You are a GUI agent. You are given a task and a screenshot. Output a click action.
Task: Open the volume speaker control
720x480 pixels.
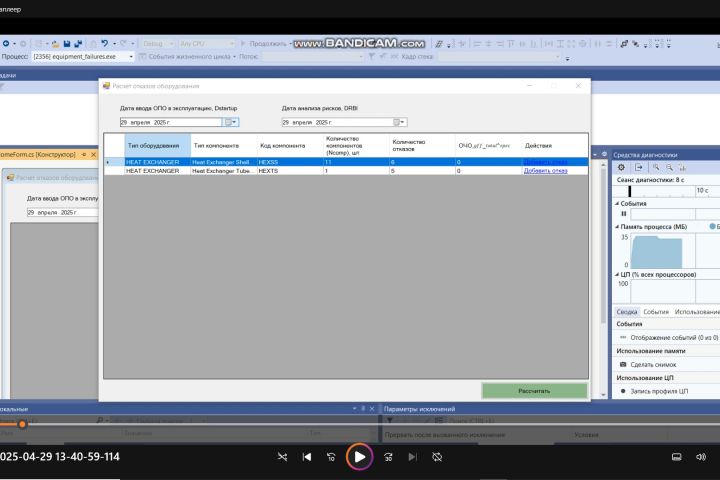(x=701, y=457)
